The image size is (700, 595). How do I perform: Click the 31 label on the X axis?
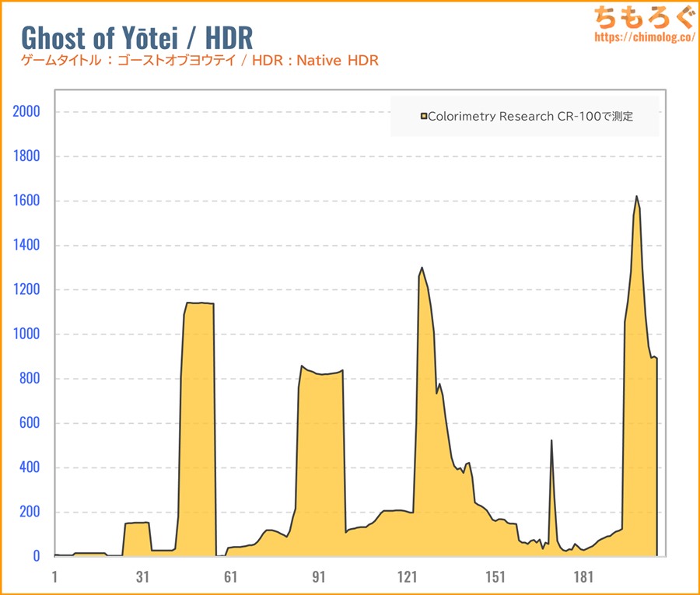(142, 577)
